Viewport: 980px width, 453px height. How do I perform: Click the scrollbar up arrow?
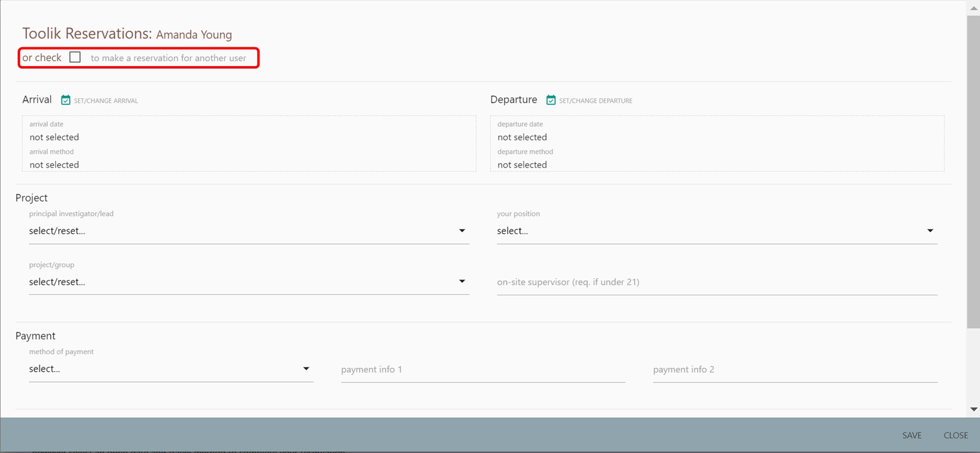tap(974, 8)
